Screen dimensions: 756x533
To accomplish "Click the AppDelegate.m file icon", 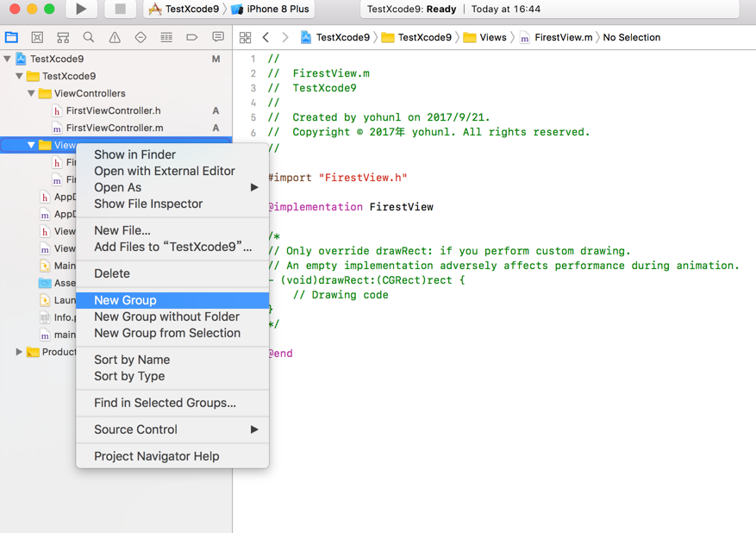I will [45, 214].
